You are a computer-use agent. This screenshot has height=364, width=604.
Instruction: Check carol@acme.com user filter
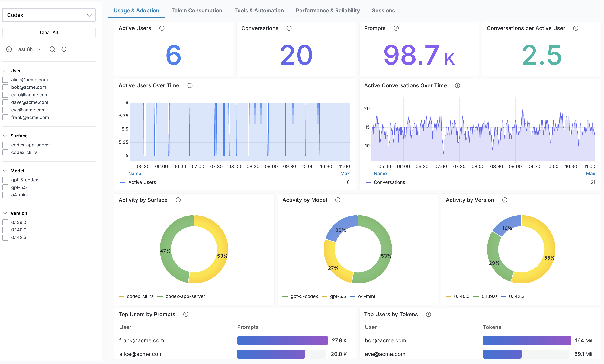point(5,95)
